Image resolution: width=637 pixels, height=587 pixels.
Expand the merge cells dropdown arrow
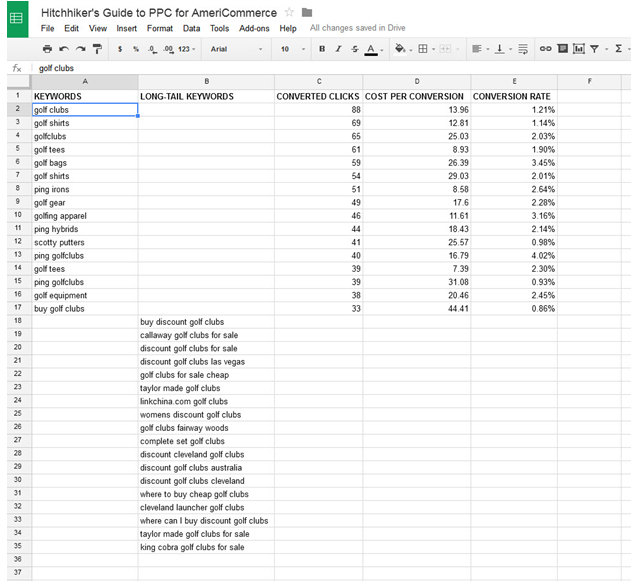[458, 50]
